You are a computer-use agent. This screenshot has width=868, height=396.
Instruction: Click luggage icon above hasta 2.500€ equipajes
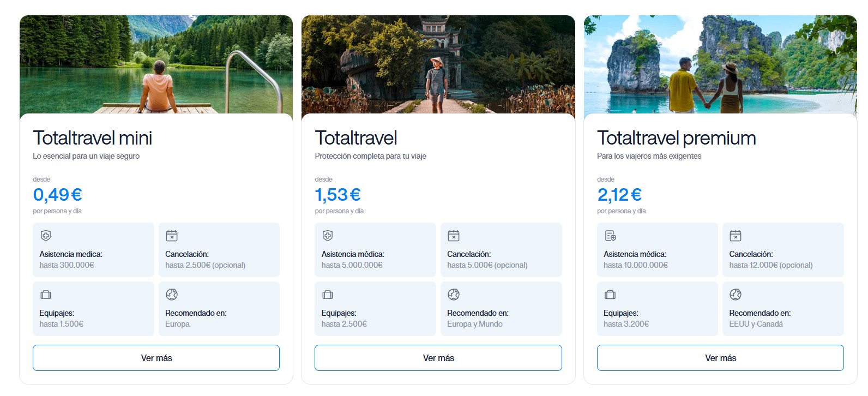coord(328,295)
